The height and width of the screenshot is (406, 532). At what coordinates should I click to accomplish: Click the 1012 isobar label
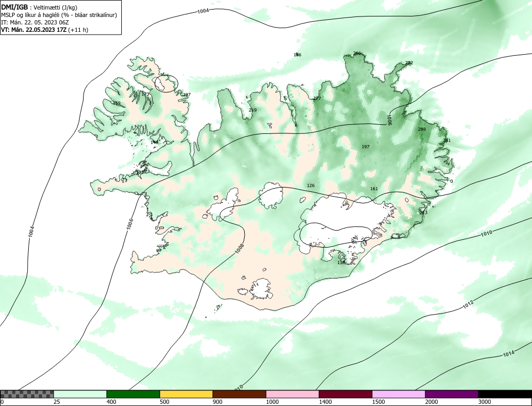tap(468, 304)
